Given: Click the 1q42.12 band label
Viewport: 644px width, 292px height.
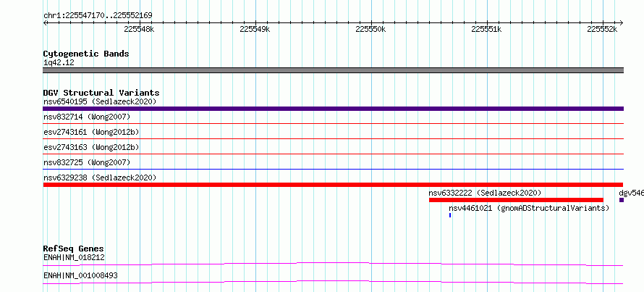Looking at the screenshot, I should coord(59,63).
